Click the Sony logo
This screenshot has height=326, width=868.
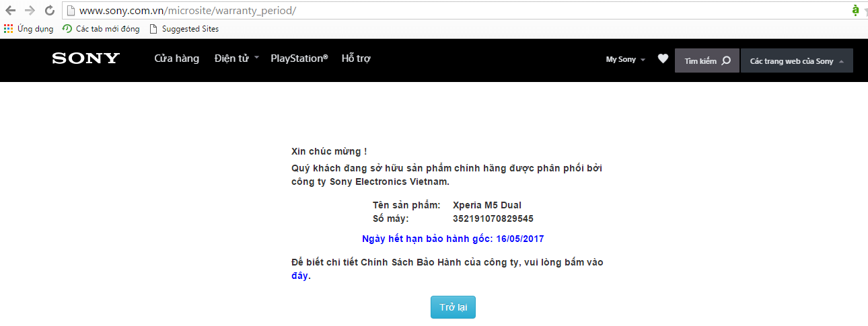pos(85,58)
